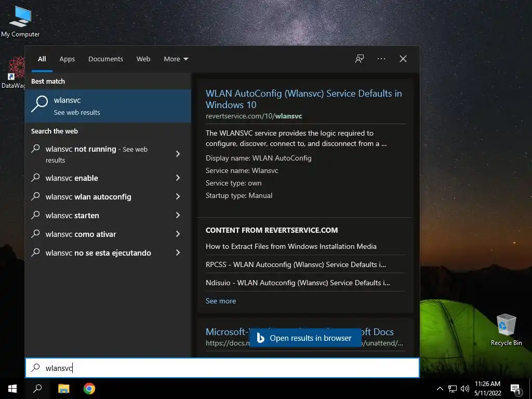Click the revertservice.com/10/wlansvc URL

[x=254, y=116]
